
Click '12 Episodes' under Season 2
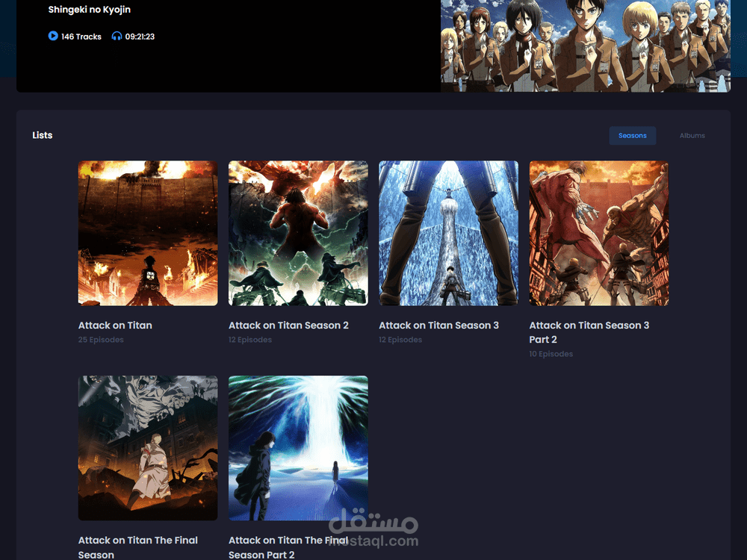tap(250, 340)
